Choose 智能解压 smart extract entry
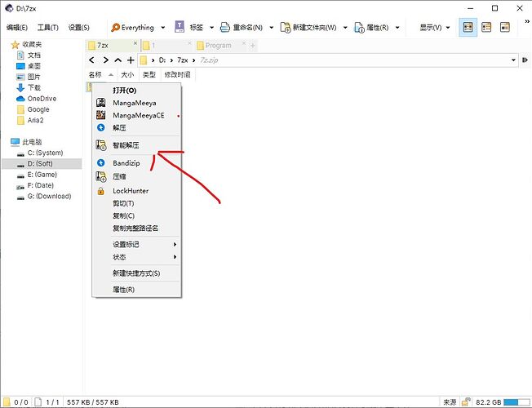The width and height of the screenshot is (532, 408). (136, 145)
